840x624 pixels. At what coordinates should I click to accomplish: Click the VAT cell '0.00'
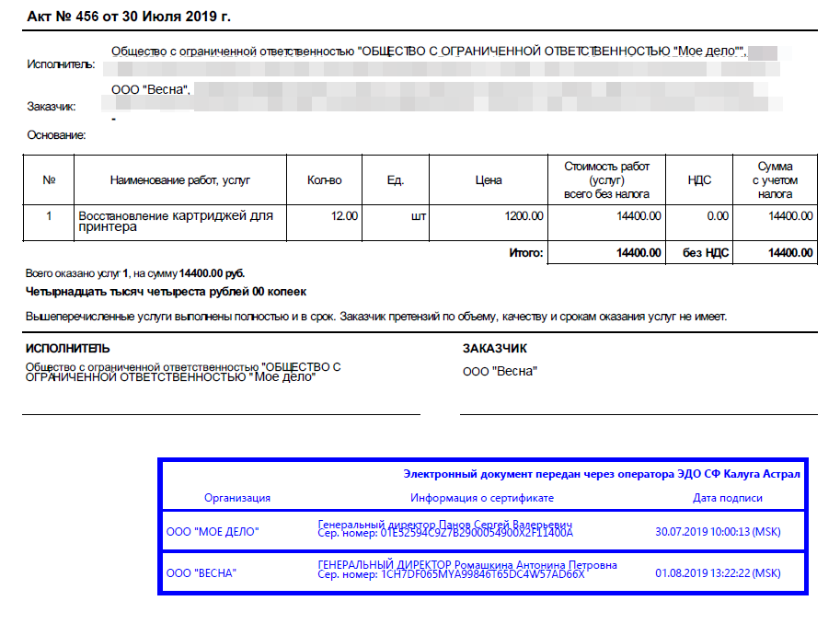pyautogui.click(x=718, y=216)
